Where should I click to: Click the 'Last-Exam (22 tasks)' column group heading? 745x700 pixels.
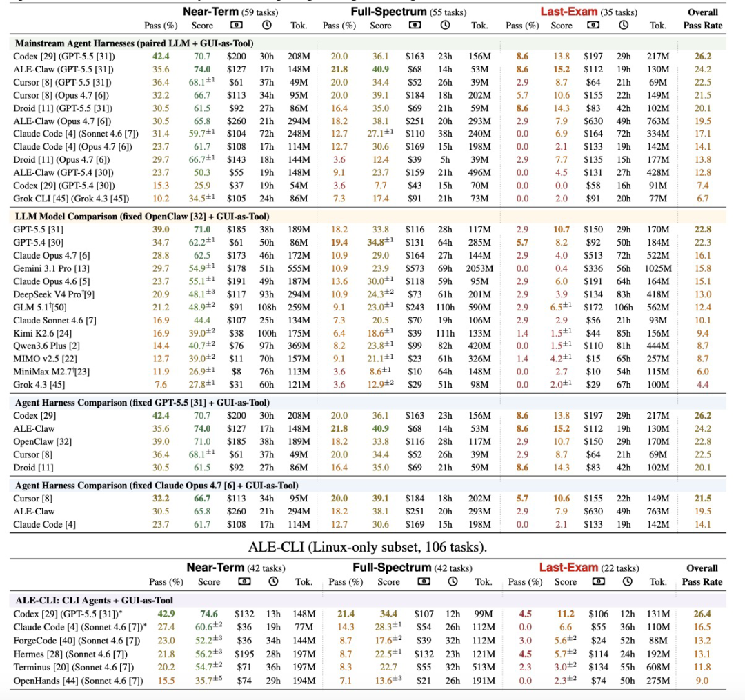tap(589, 568)
